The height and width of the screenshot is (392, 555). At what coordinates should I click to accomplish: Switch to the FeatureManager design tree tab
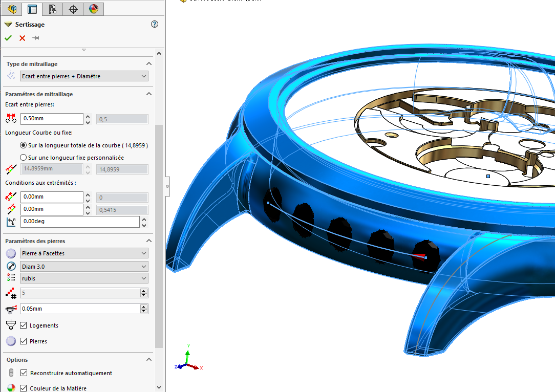pos(12,9)
